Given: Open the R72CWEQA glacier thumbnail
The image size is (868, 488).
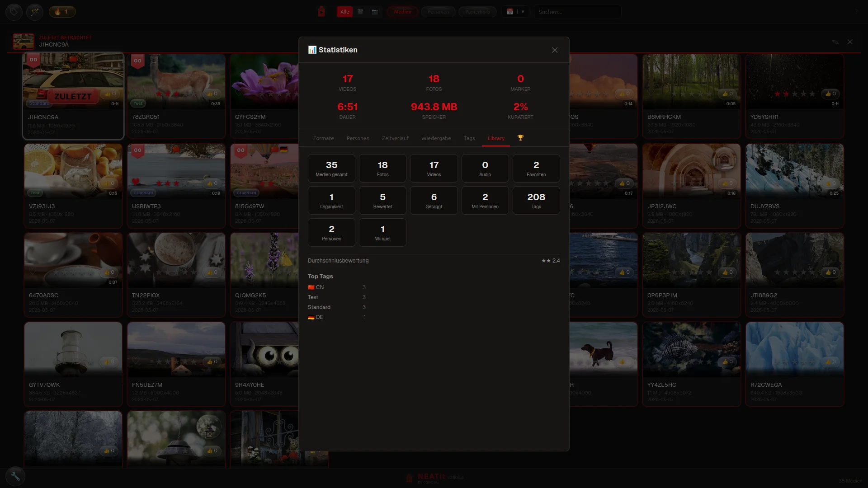Looking at the screenshot, I should pos(795,349).
